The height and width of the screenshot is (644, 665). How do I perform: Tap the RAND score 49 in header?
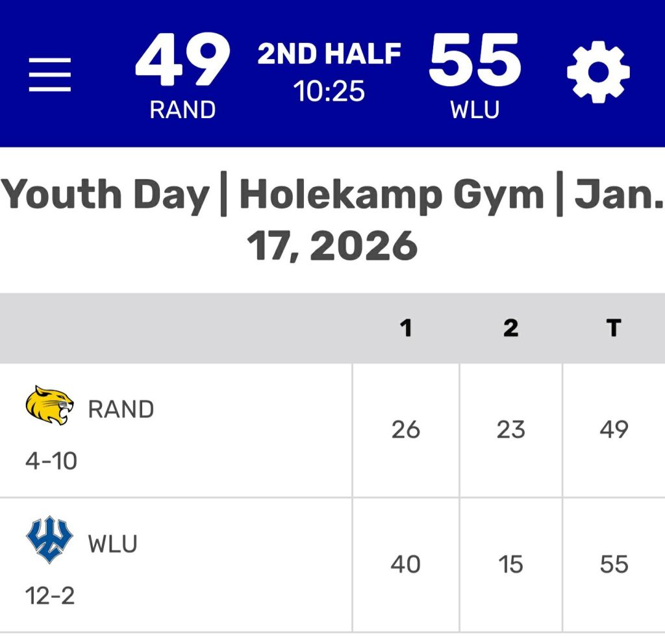pos(182,60)
